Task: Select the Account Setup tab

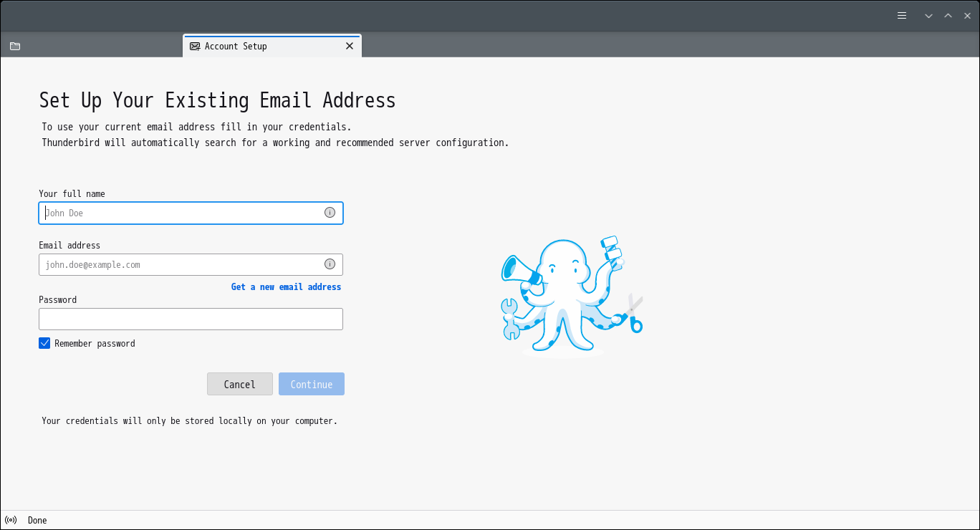Action: coord(272,46)
